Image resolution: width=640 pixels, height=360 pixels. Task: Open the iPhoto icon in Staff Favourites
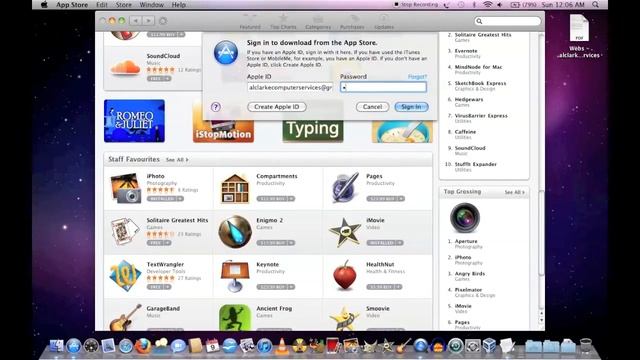coord(125,188)
